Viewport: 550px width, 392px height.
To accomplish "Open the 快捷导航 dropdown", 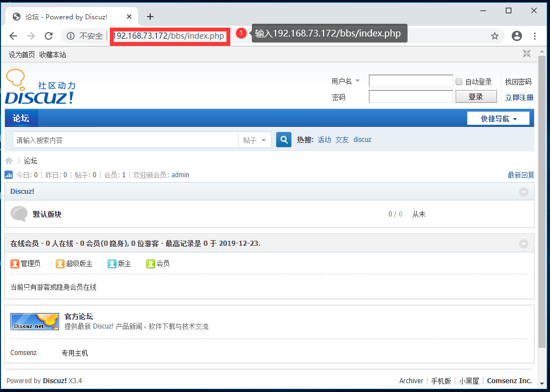I will [x=498, y=119].
